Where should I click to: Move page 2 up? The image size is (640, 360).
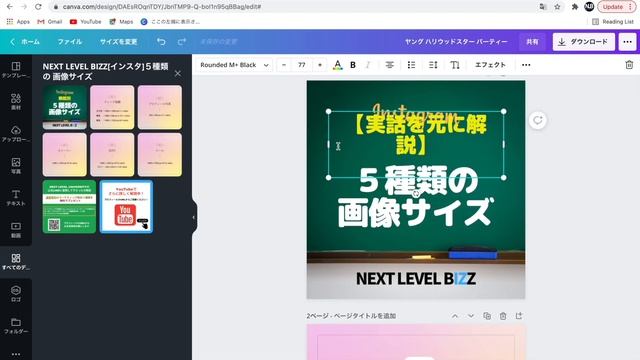(x=455, y=316)
